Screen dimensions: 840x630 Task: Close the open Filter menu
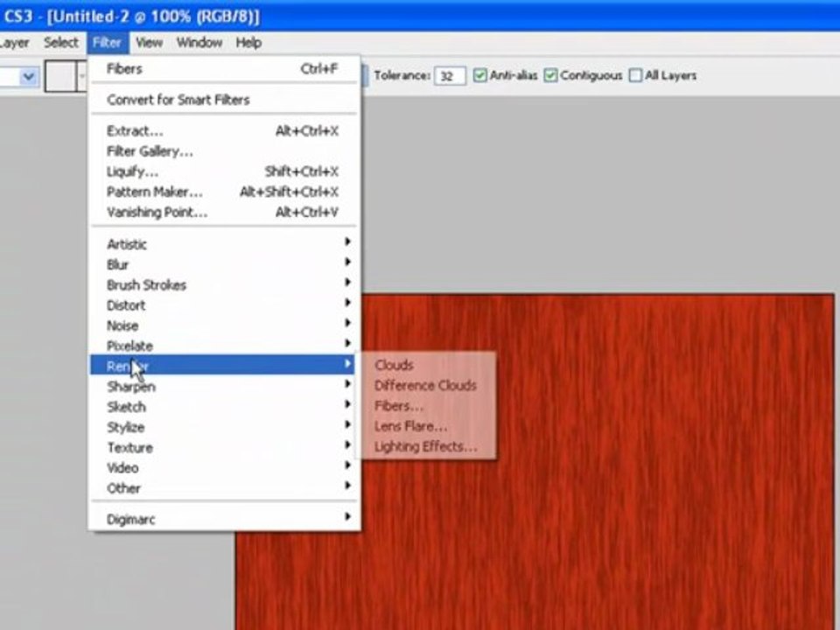point(107,43)
